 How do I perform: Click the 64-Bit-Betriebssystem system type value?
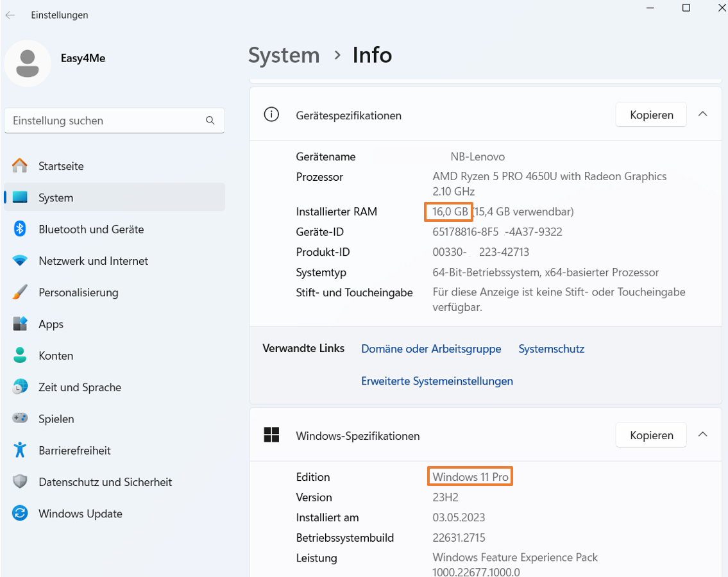coord(546,272)
